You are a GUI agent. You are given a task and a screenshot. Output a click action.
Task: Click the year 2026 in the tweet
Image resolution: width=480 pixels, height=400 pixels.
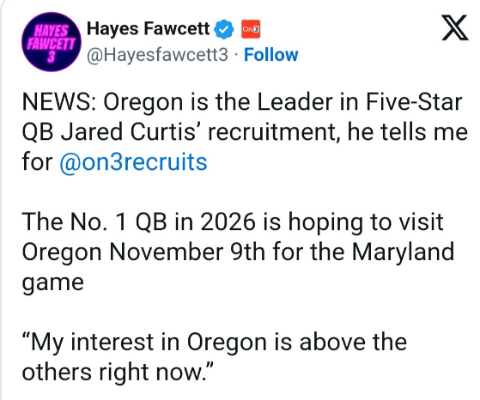[x=228, y=222]
